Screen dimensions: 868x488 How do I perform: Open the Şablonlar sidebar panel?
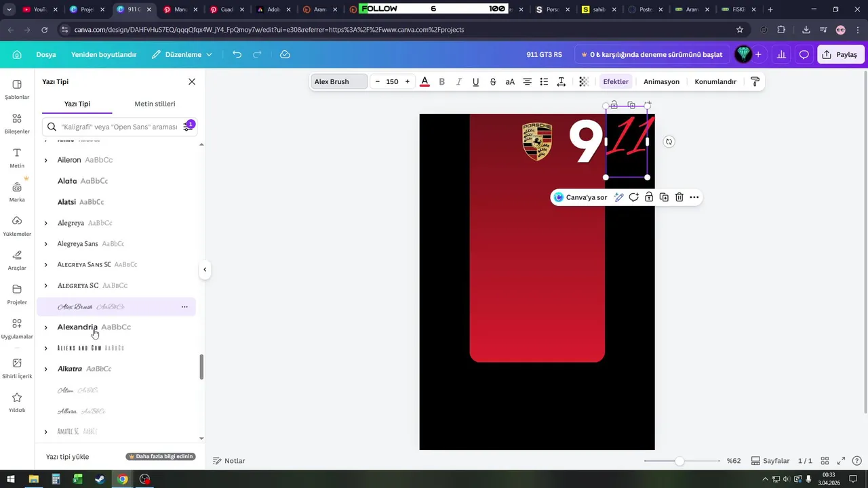tap(17, 89)
